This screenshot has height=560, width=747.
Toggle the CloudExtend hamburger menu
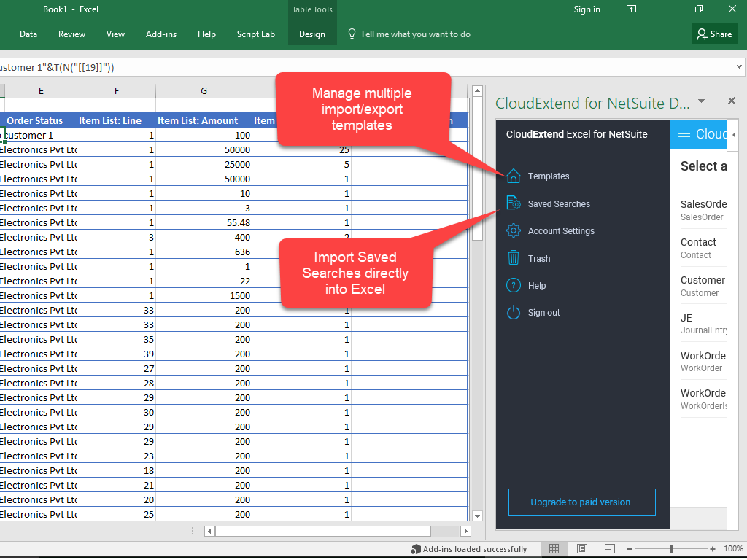[684, 134]
